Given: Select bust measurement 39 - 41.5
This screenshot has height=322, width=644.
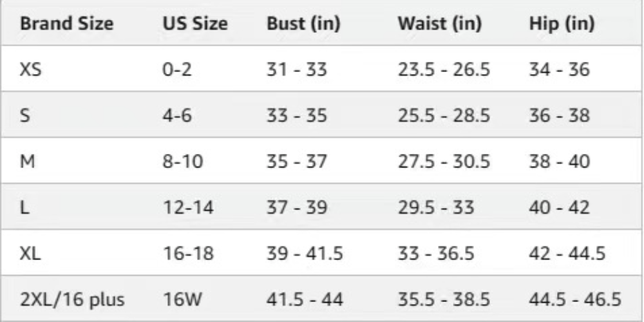Looking at the screenshot, I should point(305,254).
